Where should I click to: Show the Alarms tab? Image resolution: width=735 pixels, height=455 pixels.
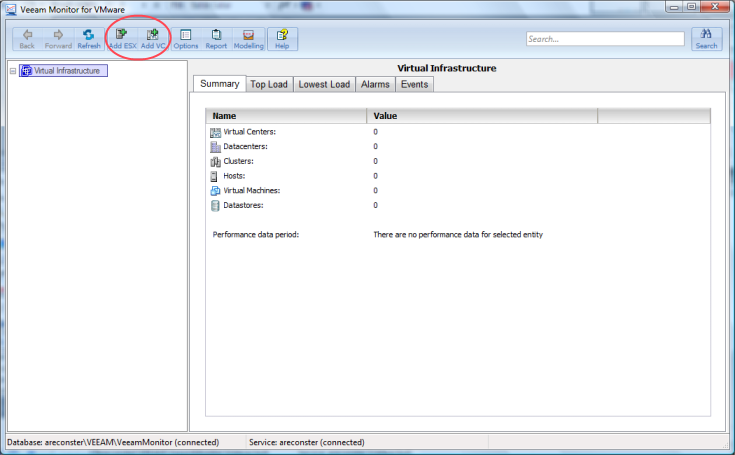click(375, 84)
